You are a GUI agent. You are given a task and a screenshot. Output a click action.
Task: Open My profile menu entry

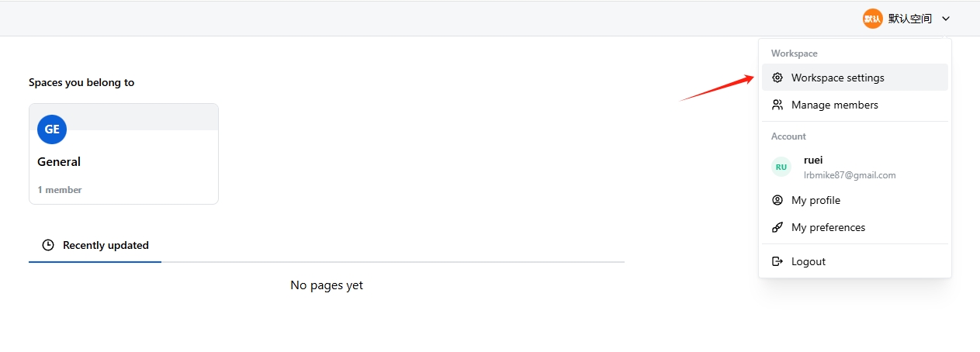coord(816,200)
